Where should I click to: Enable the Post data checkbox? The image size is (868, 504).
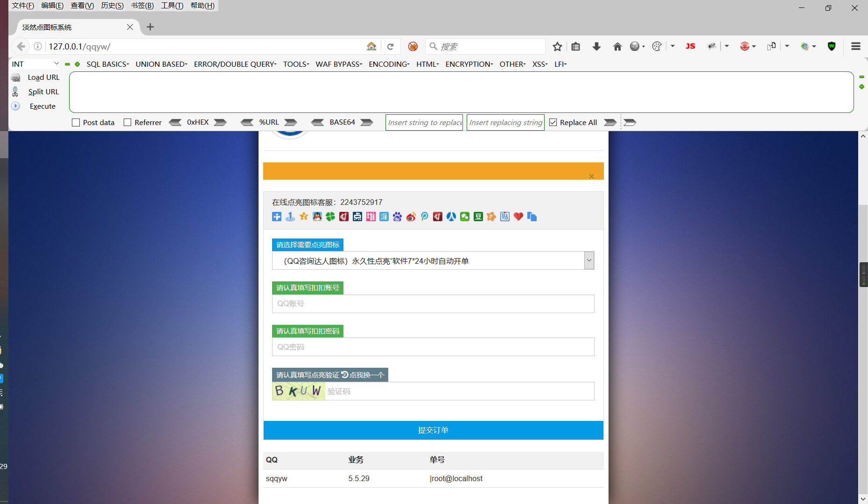(76, 122)
